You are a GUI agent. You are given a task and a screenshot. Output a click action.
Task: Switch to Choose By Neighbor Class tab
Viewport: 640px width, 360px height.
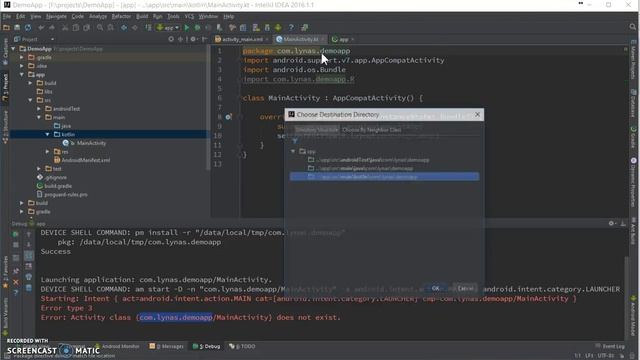tap(371, 130)
